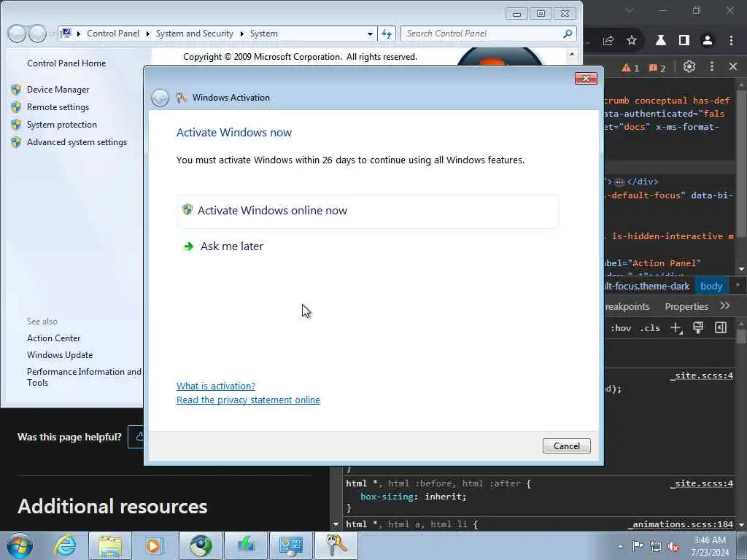The height and width of the screenshot is (560, 747).
Task: Go back using Windows Activation back arrow
Action: click(x=160, y=98)
